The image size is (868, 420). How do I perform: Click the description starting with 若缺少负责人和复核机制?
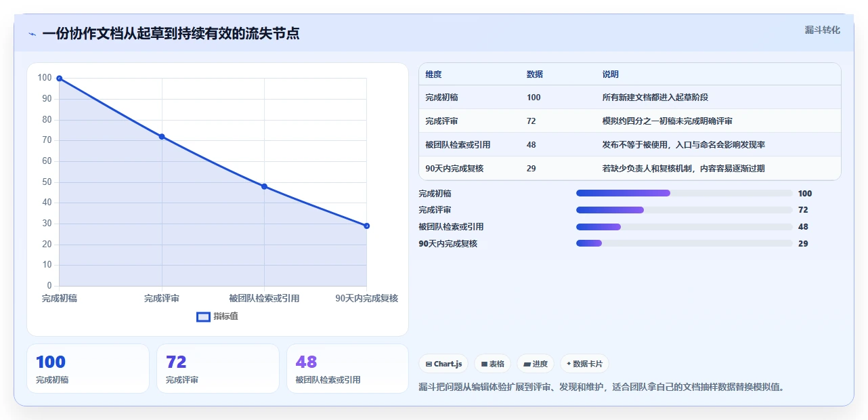[684, 169]
